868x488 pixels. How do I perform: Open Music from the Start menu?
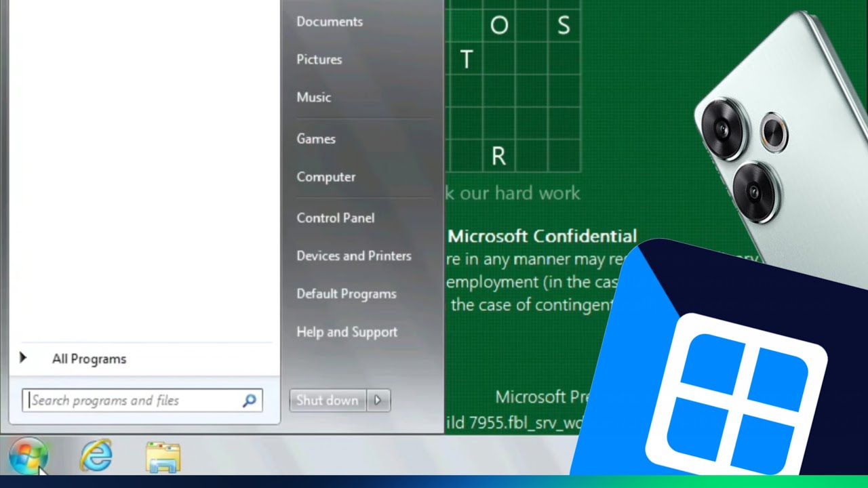point(314,98)
